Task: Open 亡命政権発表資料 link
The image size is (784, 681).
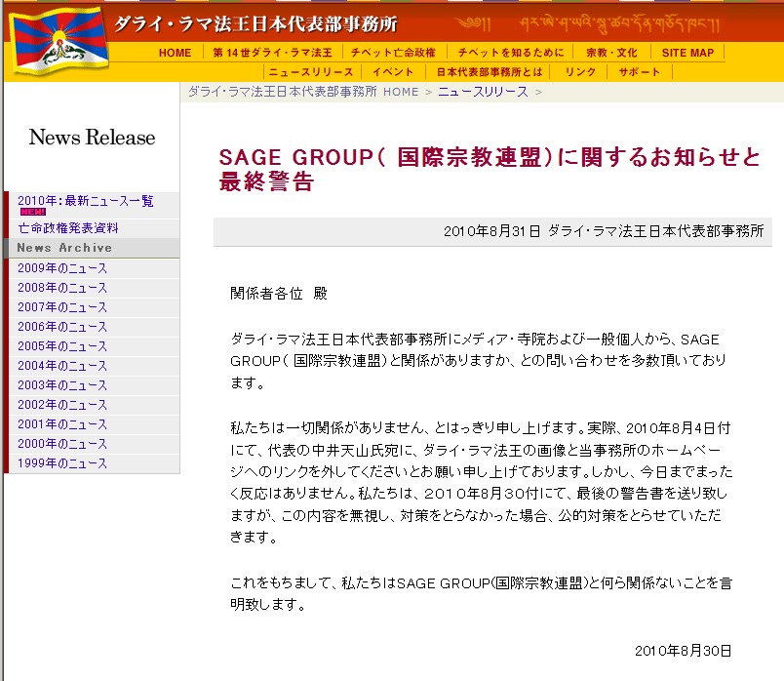Action: (x=68, y=228)
